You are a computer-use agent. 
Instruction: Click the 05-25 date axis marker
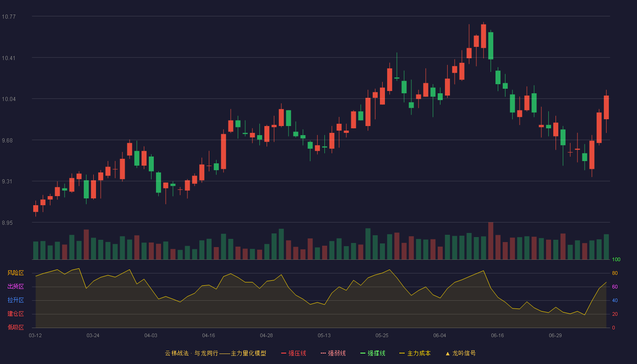pos(382,335)
